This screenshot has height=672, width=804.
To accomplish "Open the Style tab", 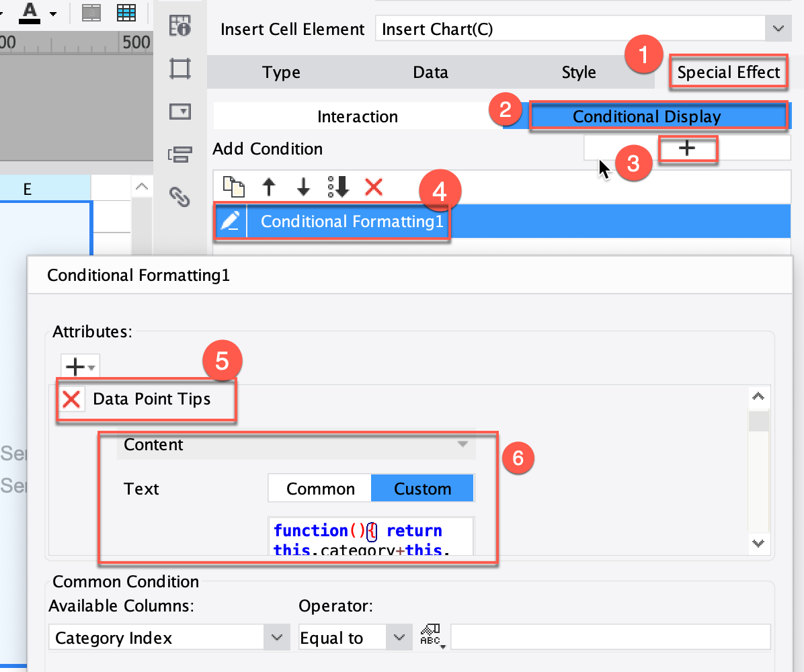I will [579, 72].
